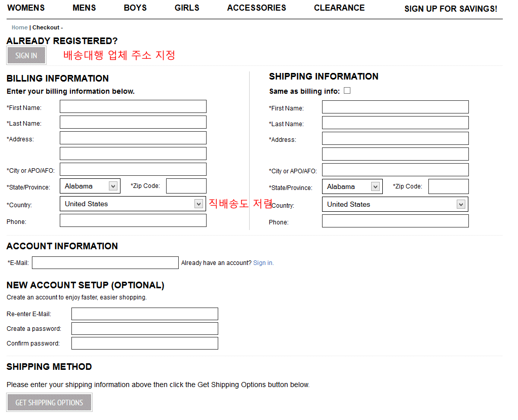Click the SIGN IN button
518x420 pixels.
click(26, 56)
